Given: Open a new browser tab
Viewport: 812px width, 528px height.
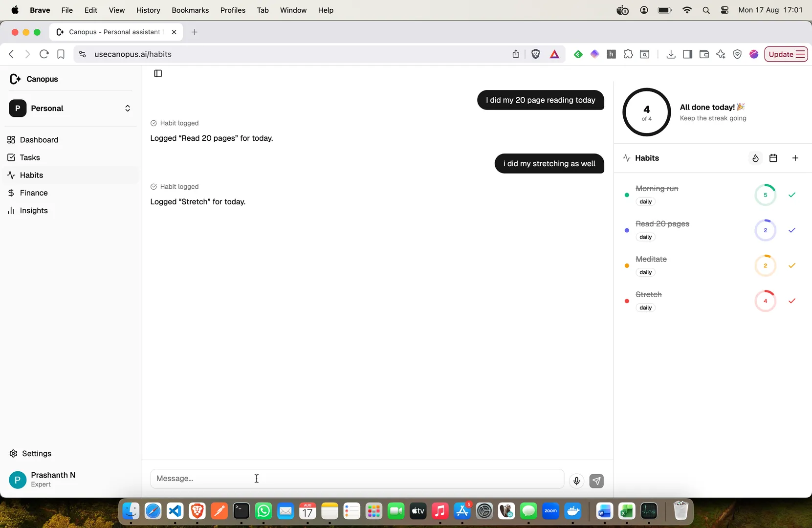Looking at the screenshot, I should point(195,32).
